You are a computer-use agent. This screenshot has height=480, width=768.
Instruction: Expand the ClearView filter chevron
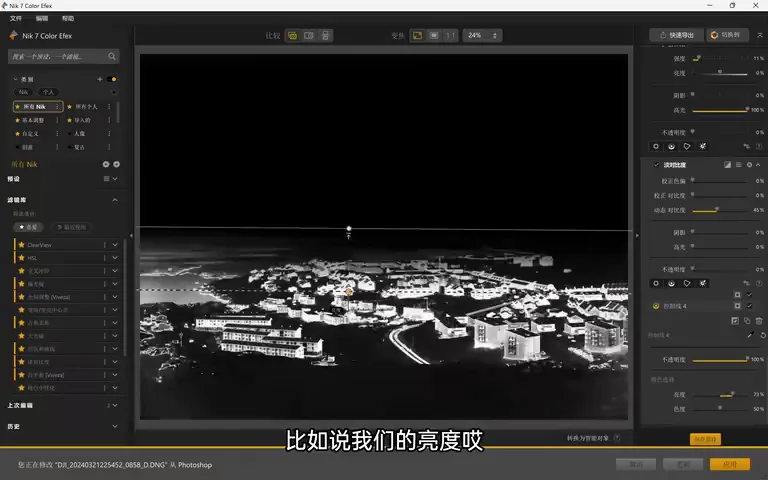pos(115,245)
